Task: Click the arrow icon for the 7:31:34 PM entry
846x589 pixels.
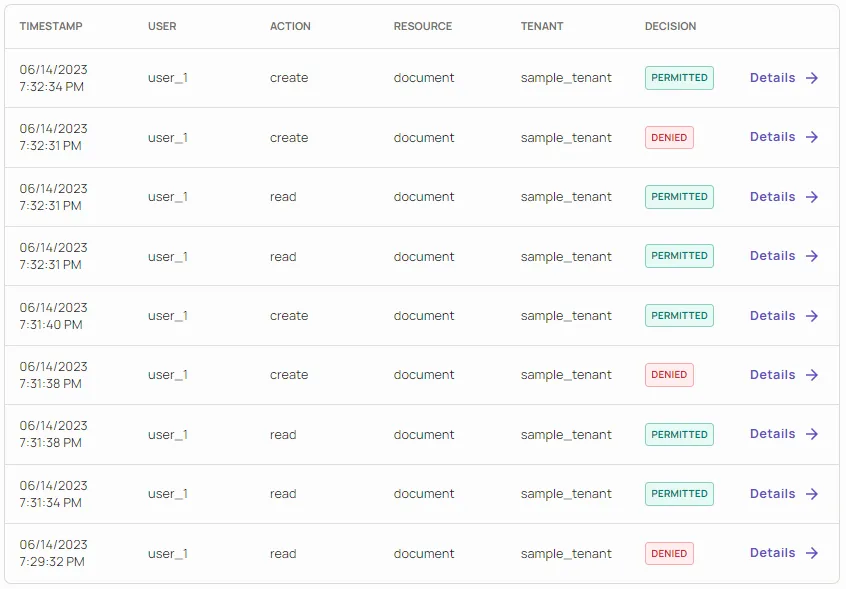Action: coord(812,494)
